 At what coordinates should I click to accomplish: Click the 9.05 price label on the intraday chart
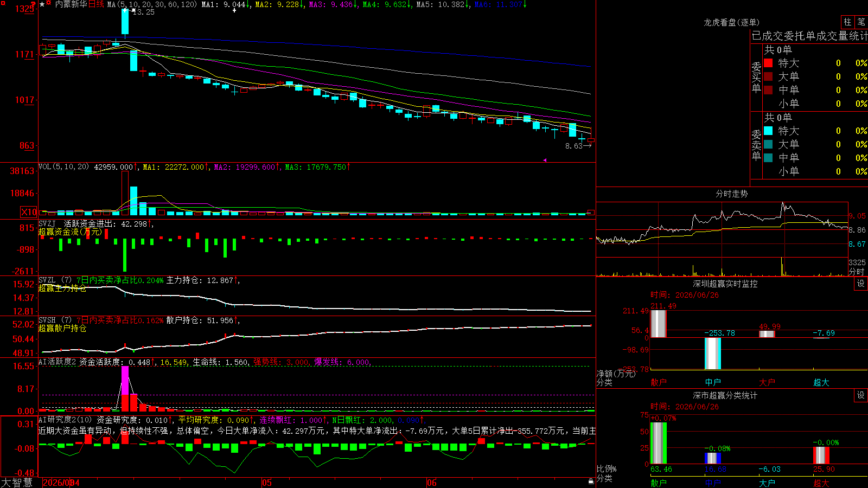coord(857,216)
